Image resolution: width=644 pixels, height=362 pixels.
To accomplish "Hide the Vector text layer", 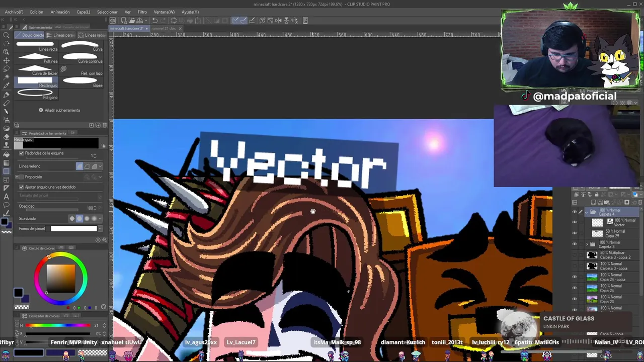I will (x=575, y=222).
